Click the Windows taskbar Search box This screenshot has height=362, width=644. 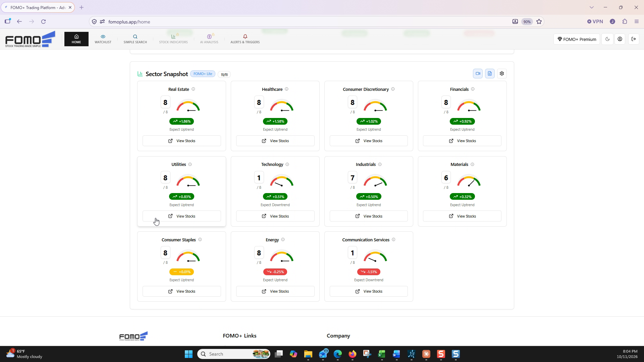234,354
